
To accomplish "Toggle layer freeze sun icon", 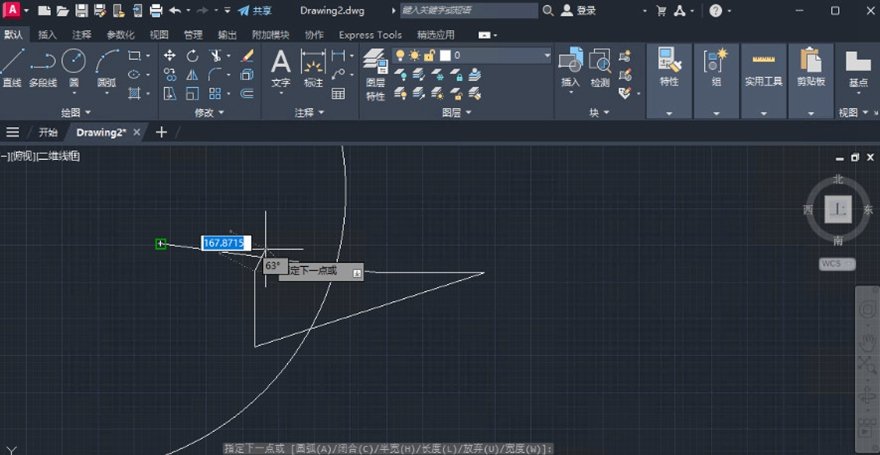I will pos(414,55).
